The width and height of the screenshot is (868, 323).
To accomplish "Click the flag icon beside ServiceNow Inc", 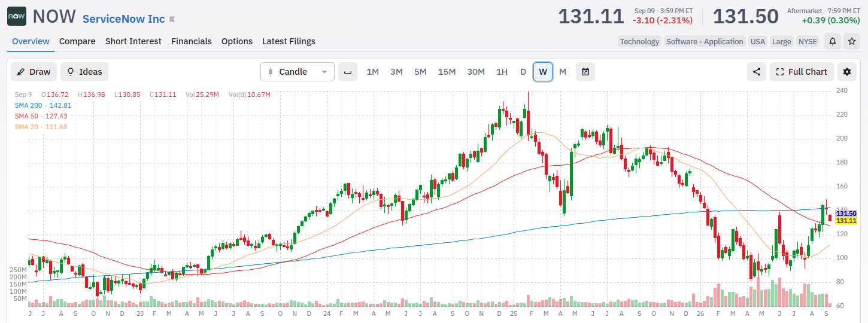I will [x=172, y=19].
